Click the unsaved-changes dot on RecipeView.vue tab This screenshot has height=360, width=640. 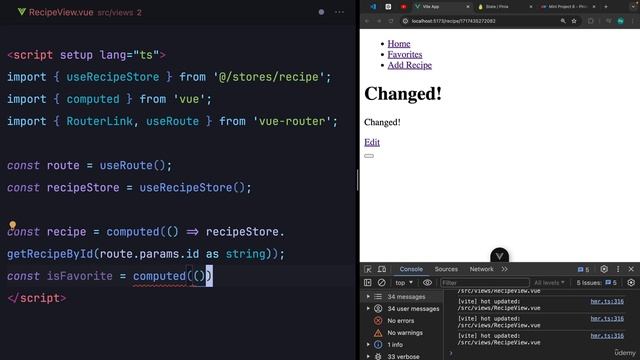(321, 12)
